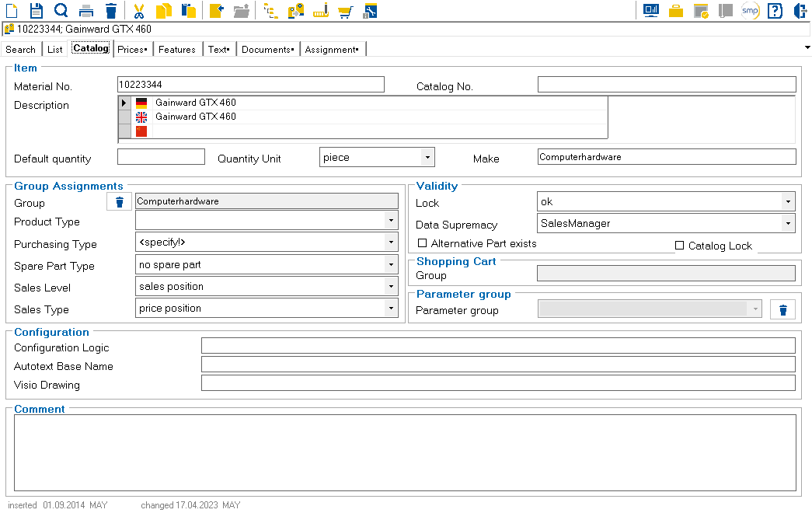Click the gray book icon
The width and height of the screenshot is (812, 513).
(726, 10)
